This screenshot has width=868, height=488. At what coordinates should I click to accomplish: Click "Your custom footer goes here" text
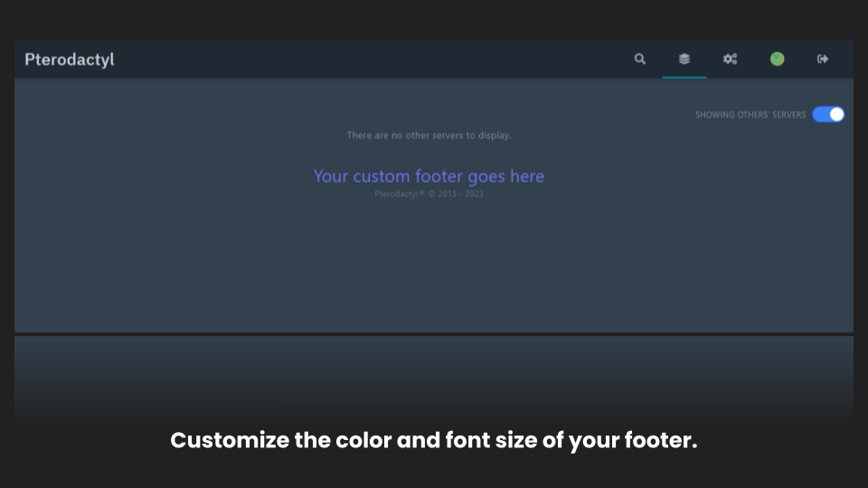[x=429, y=176]
